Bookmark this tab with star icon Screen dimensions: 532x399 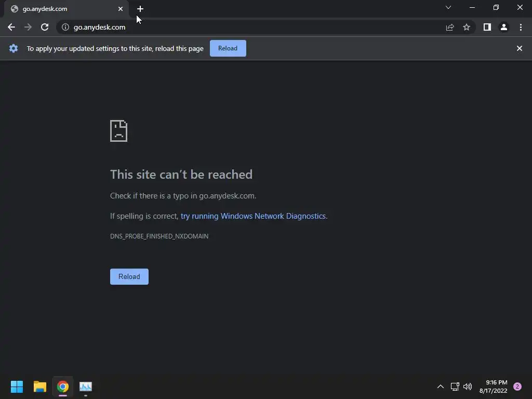[x=467, y=27]
